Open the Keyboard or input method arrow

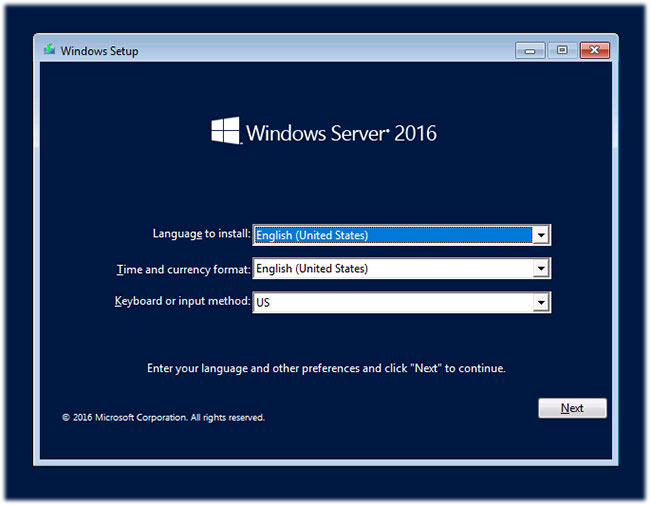pos(541,302)
